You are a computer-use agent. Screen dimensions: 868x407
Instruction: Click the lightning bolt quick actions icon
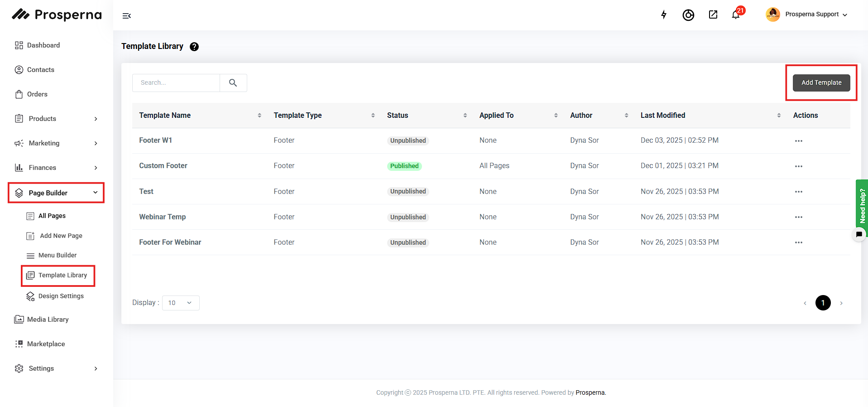(664, 15)
